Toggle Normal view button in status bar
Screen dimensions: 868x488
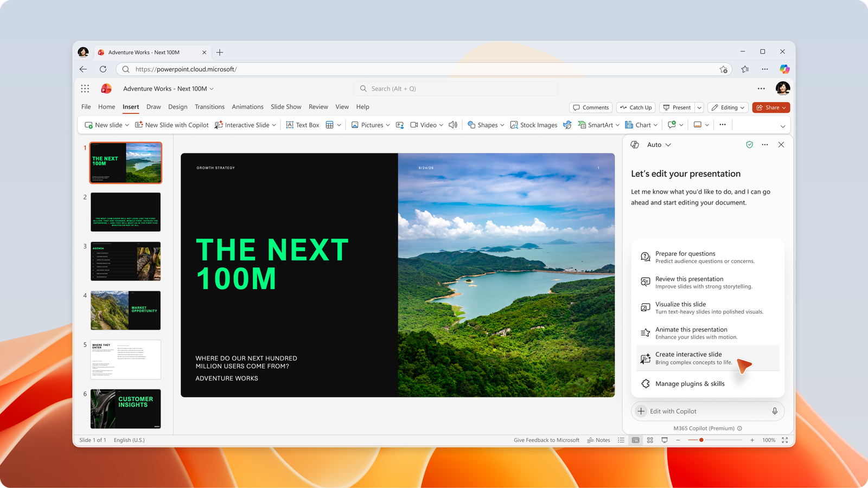point(635,440)
